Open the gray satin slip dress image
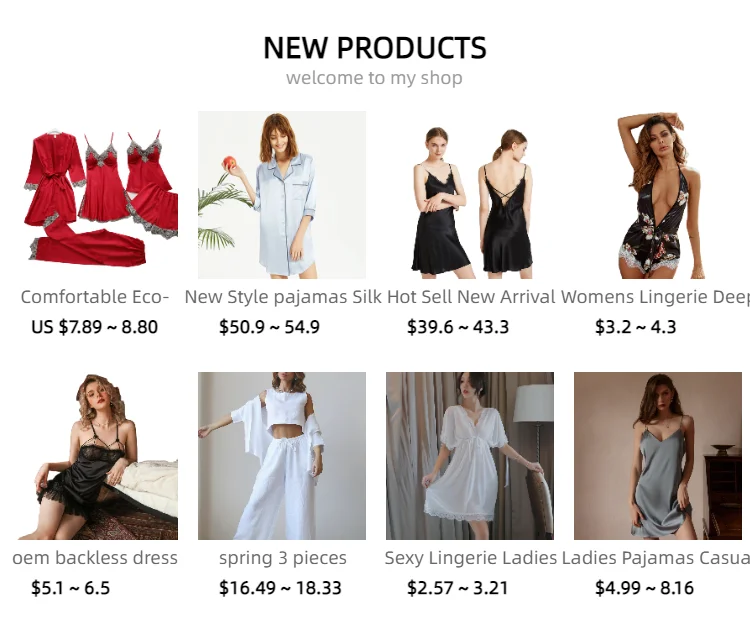The image size is (750, 630). tap(658, 456)
